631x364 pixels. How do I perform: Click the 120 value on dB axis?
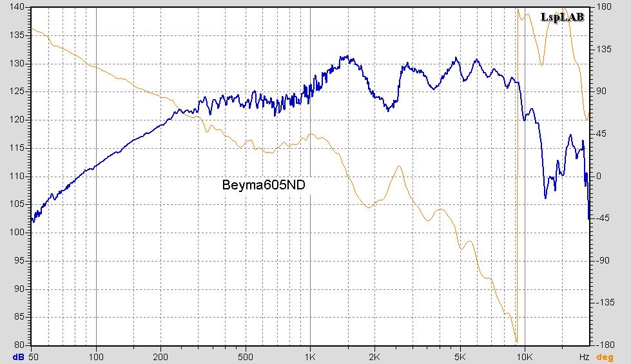pyautogui.click(x=17, y=120)
